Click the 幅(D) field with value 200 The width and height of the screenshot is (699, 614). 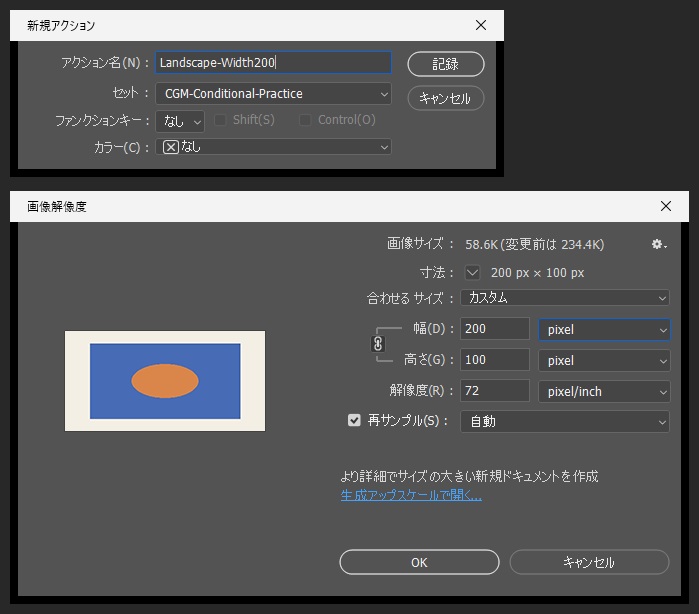point(494,329)
